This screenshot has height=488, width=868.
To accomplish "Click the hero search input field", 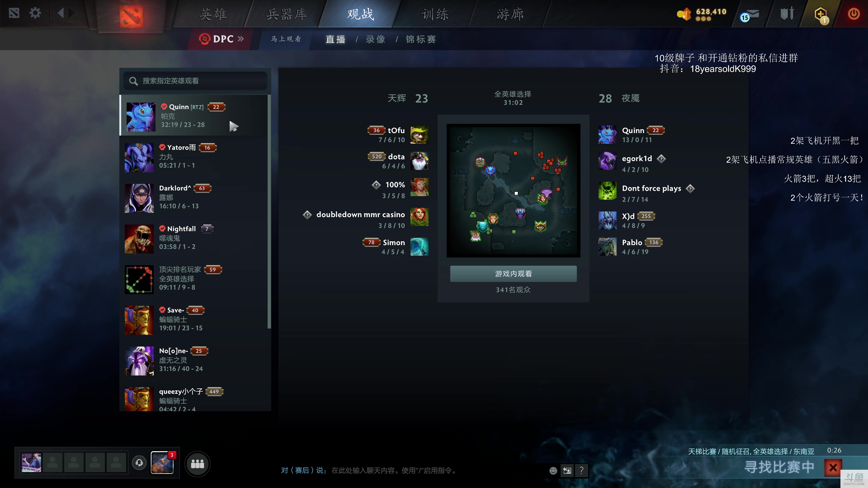I will [196, 81].
